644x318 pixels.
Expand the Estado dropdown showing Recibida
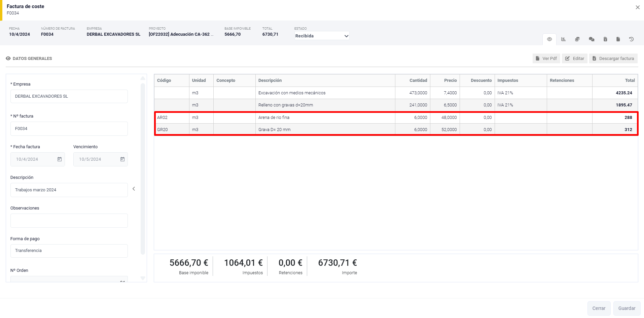(x=322, y=36)
